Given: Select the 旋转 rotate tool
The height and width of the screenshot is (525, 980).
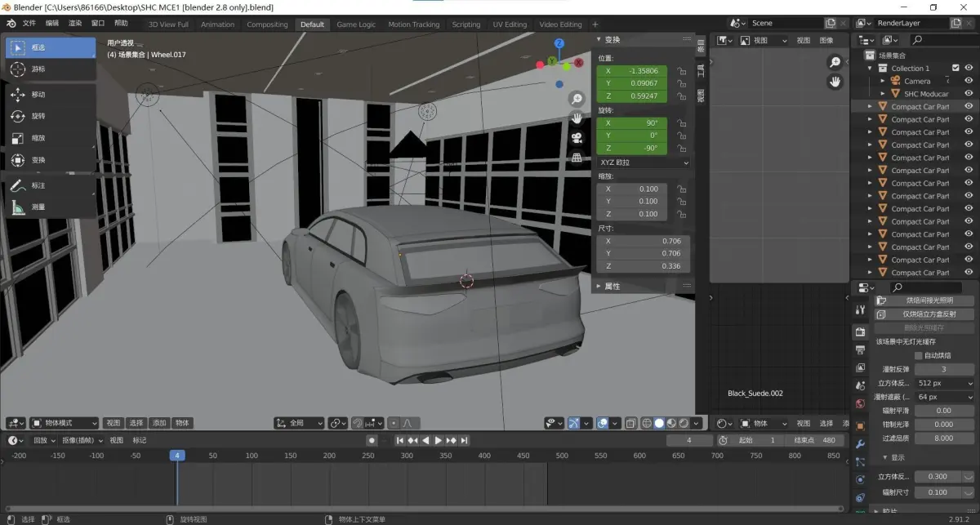Looking at the screenshot, I should (51, 117).
